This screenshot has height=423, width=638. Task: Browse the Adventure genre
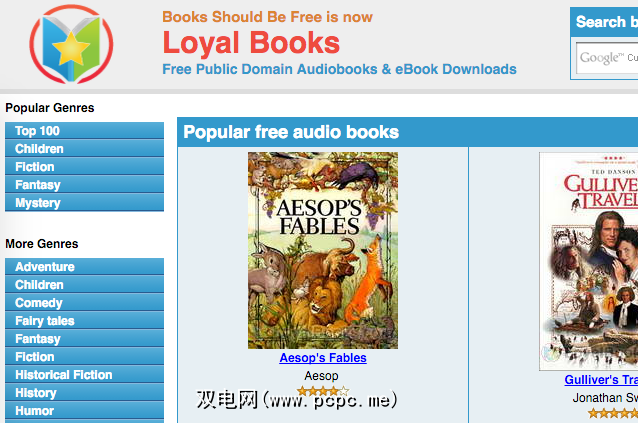(x=84, y=266)
